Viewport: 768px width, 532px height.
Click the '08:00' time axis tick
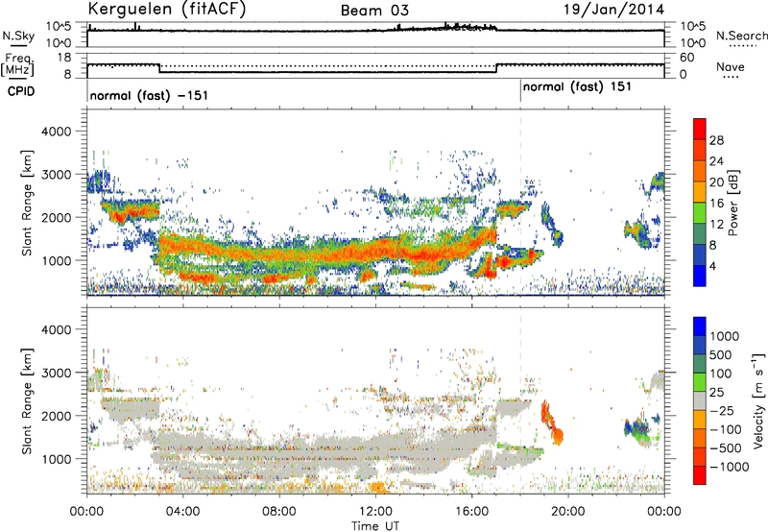click(279, 512)
